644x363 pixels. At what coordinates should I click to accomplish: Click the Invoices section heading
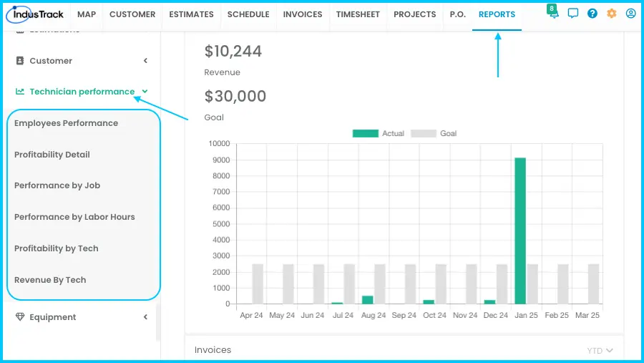pyautogui.click(x=213, y=350)
